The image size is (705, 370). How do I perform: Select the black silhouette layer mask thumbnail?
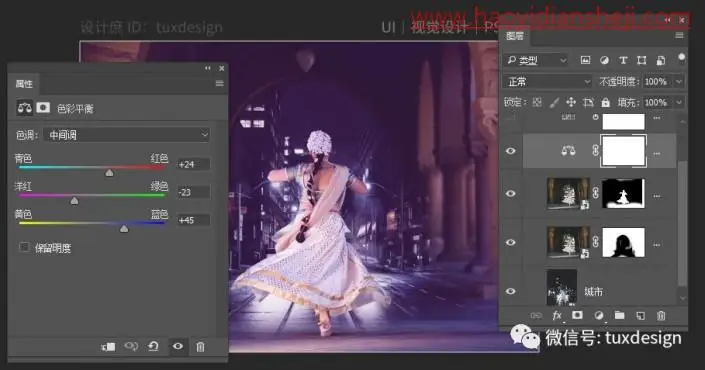(x=623, y=242)
